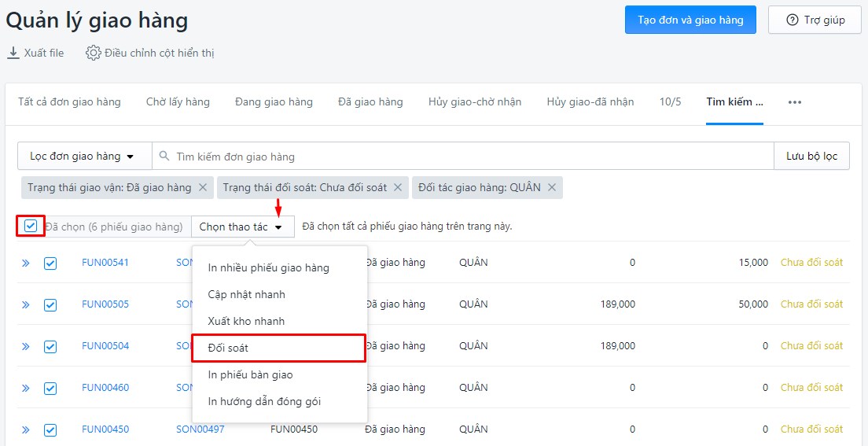Focus the Tìm kiếm đơn giao hàng field

(x=463, y=157)
